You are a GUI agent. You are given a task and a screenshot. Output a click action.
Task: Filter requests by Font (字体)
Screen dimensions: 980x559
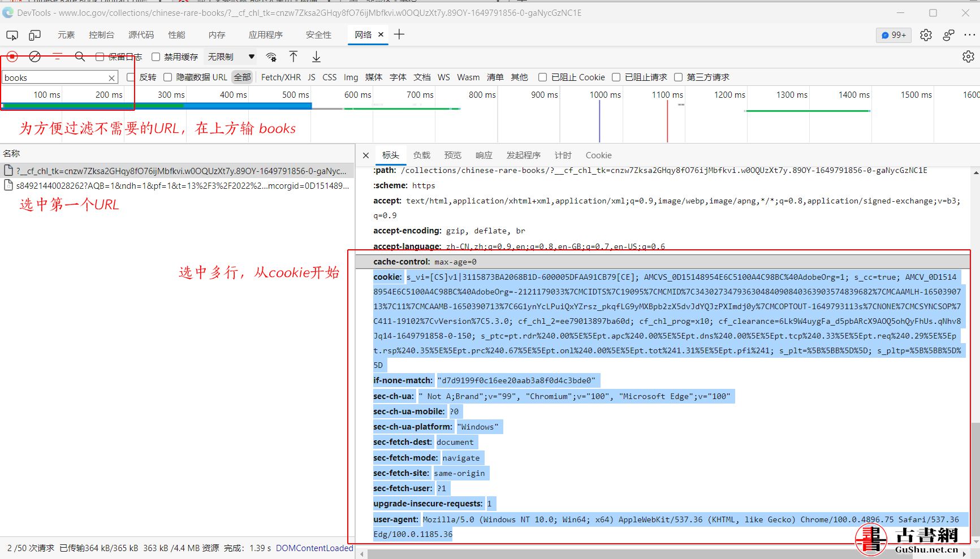point(398,77)
